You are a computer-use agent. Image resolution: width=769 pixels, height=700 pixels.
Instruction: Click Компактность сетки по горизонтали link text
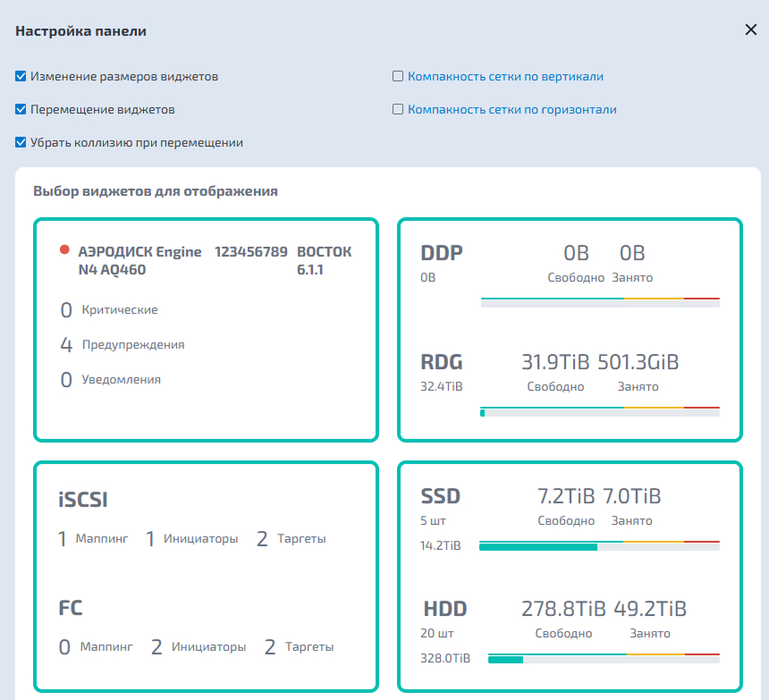[512, 109]
